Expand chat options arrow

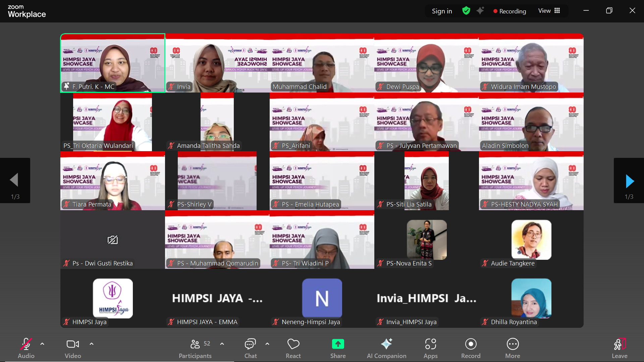267,344
